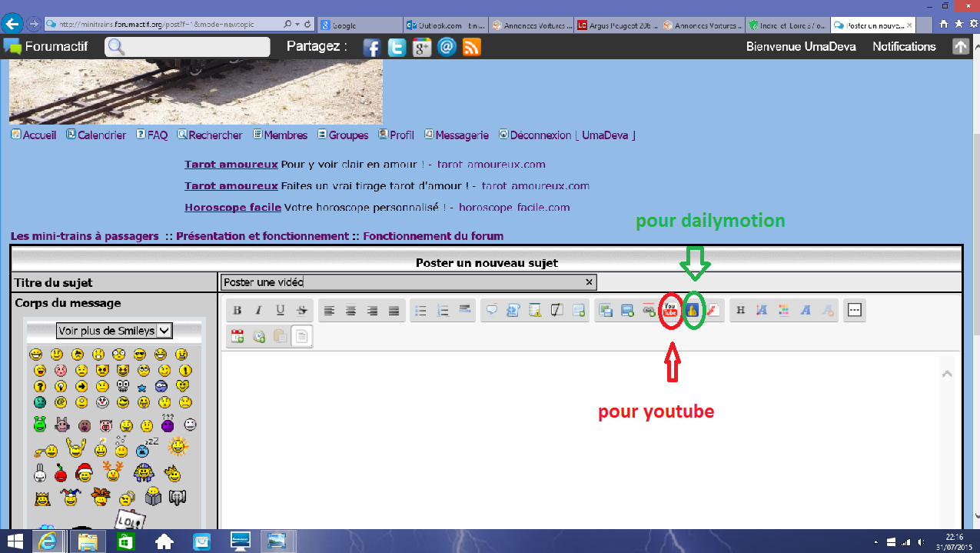The height and width of the screenshot is (553, 980).
Task: Insert table
Action: [x=579, y=311]
